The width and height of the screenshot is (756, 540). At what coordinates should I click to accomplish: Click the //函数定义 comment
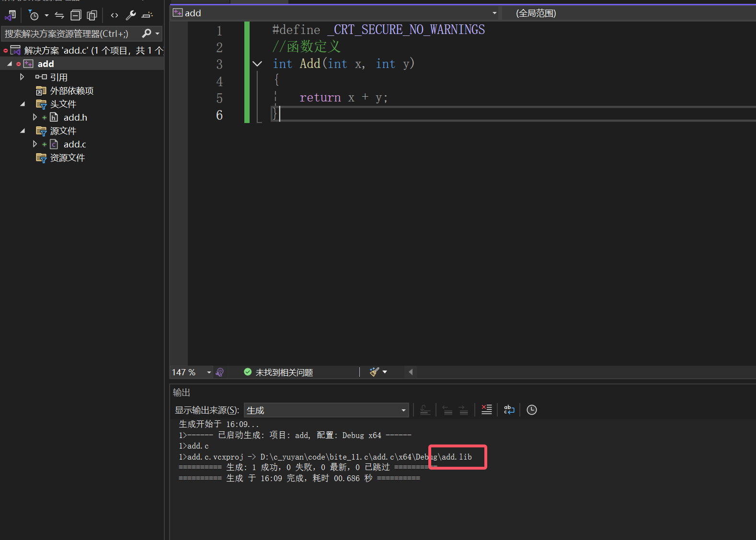(x=307, y=46)
